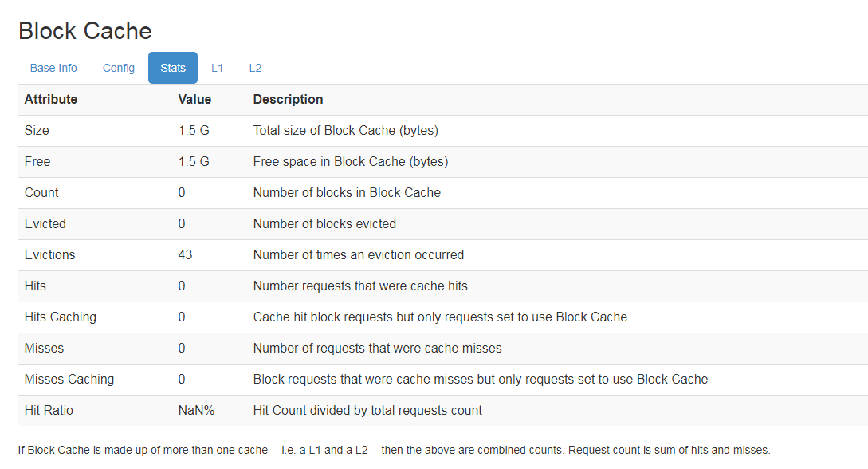Select the NaN% Hit Ratio value
This screenshot has height=469, width=868.
pos(196,410)
